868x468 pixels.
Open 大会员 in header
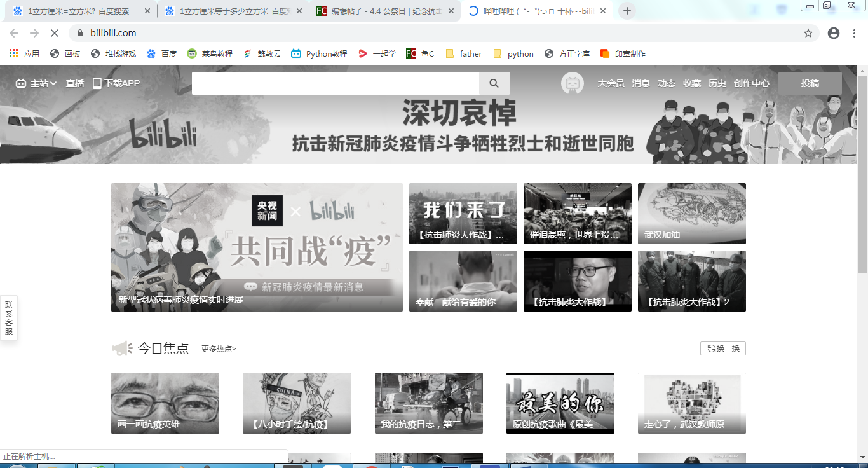coord(611,83)
